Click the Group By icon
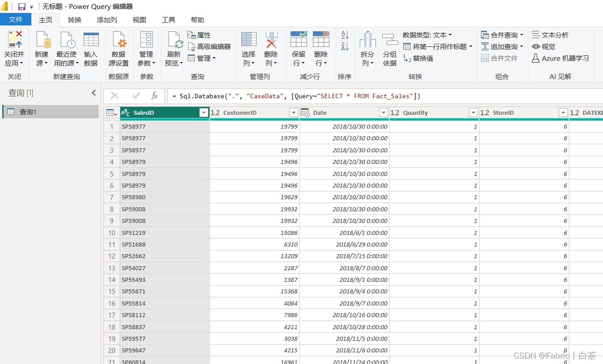Screen dimensions: 603x364 pos(390,39)
